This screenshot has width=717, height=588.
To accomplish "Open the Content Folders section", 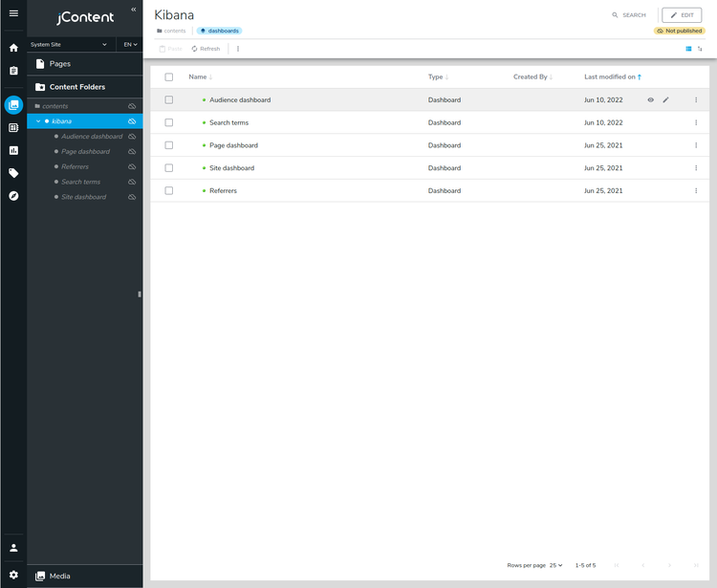I will [85, 87].
